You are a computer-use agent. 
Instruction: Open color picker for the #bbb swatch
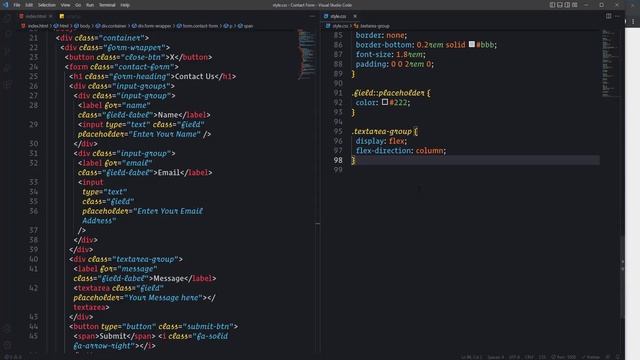click(472, 44)
